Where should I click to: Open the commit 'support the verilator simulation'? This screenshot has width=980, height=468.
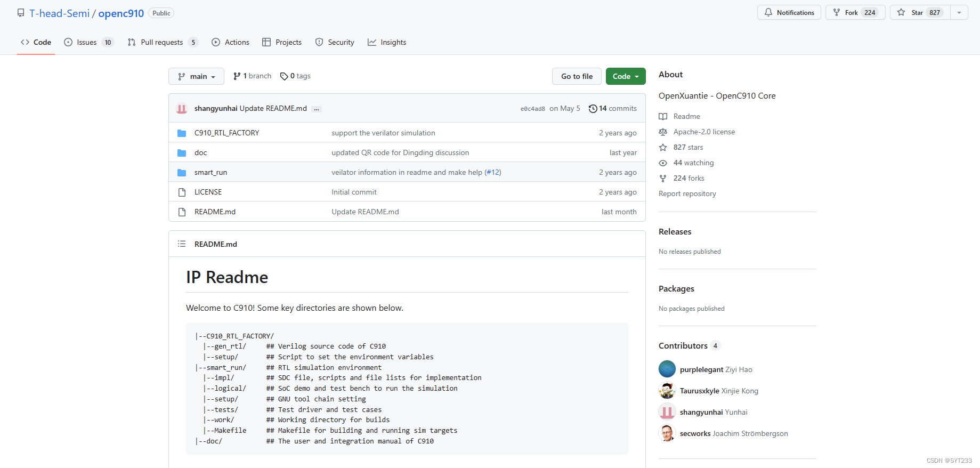(x=383, y=133)
